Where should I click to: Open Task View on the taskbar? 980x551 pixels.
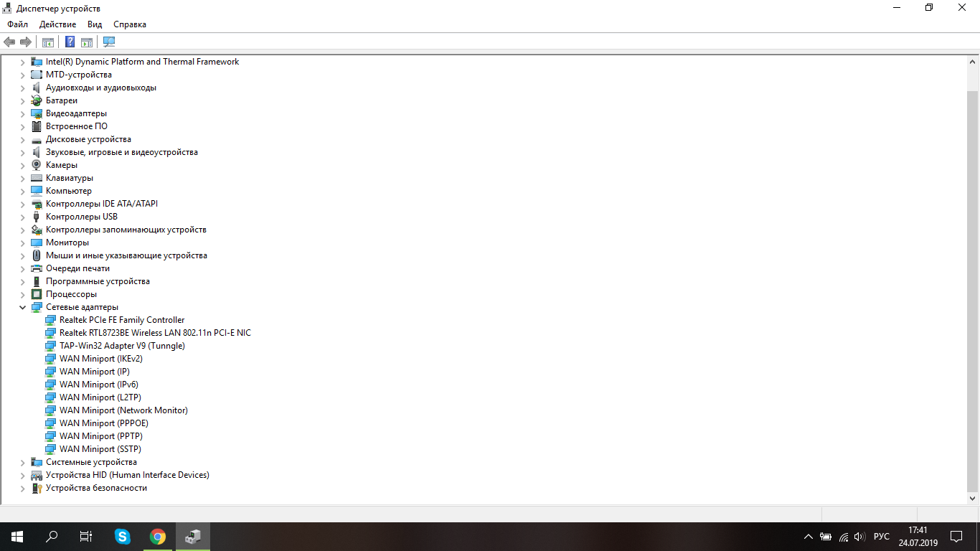(86, 536)
